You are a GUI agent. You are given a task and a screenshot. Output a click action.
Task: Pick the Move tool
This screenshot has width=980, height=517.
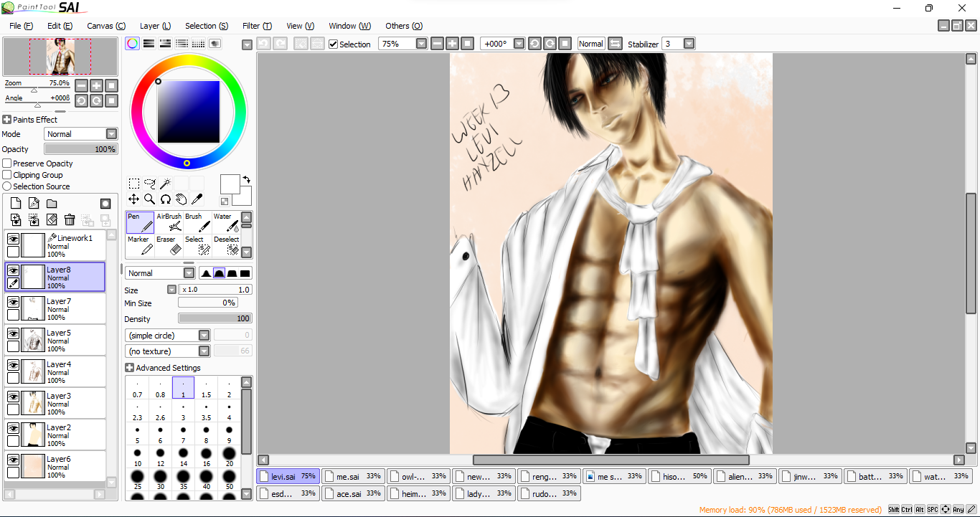click(x=134, y=199)
